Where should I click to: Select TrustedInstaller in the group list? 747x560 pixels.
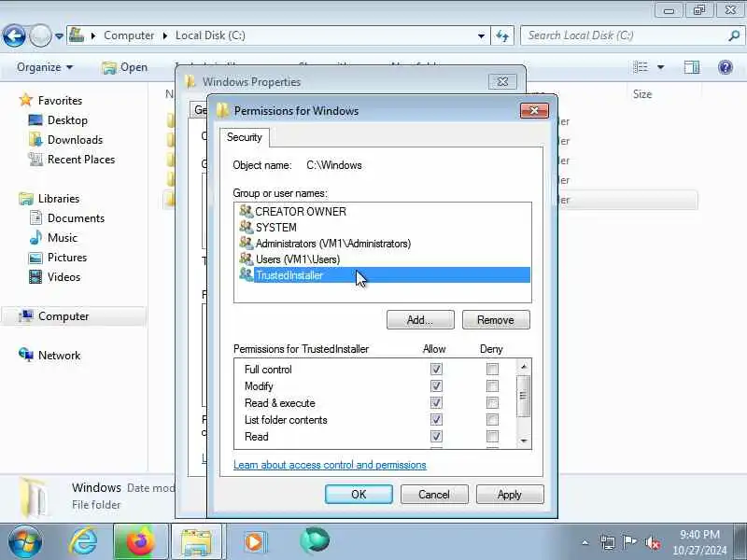point(384,275)
